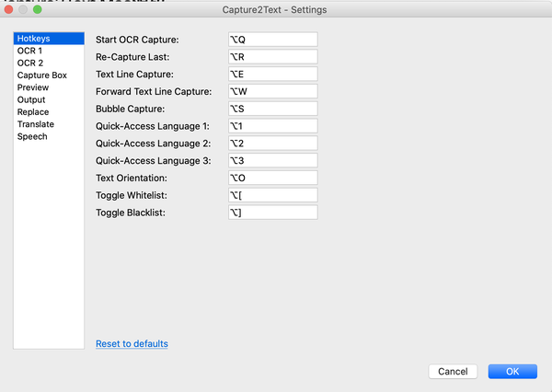
Task: Open the OCR 2 settings page
Action: pyautogui.click(x=29, y=63)
